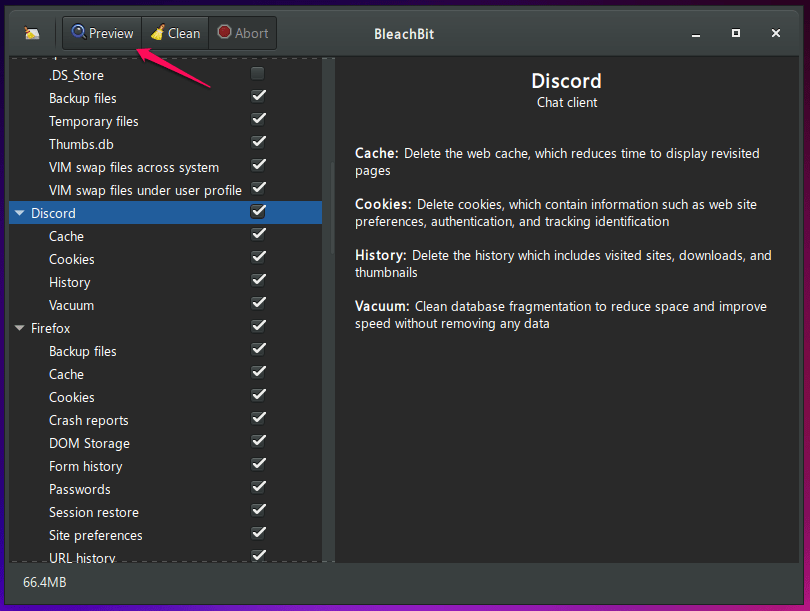This screenshot has height=611, width=810.
Task: Uncheck Discord Cookies checkbox
Action: 258,258
